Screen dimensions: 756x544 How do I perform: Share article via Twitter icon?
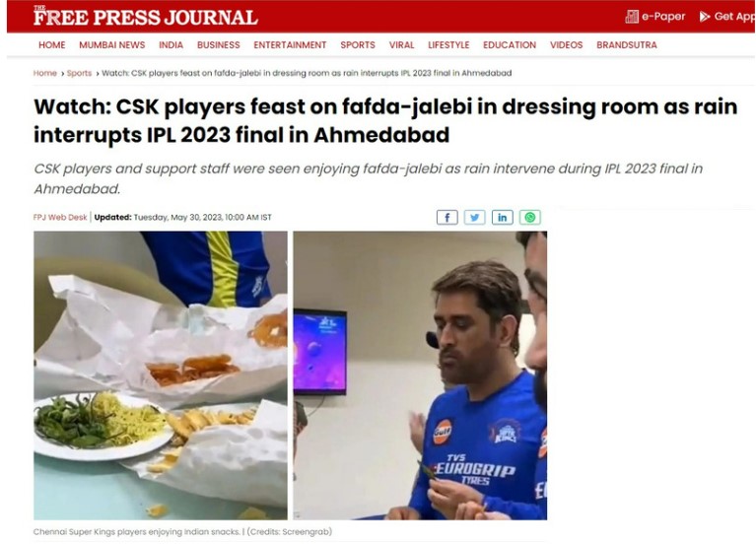(x=474, y=218)
